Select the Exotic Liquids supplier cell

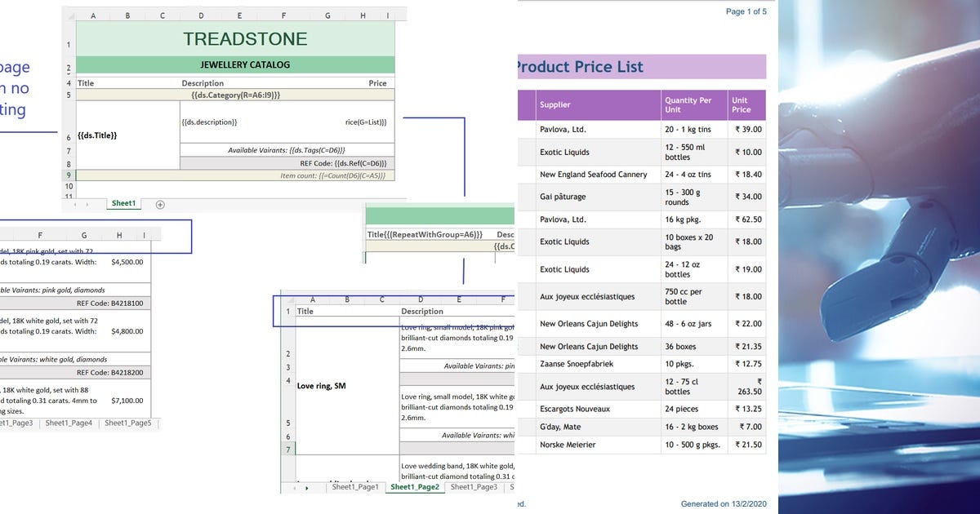(565, 152)
